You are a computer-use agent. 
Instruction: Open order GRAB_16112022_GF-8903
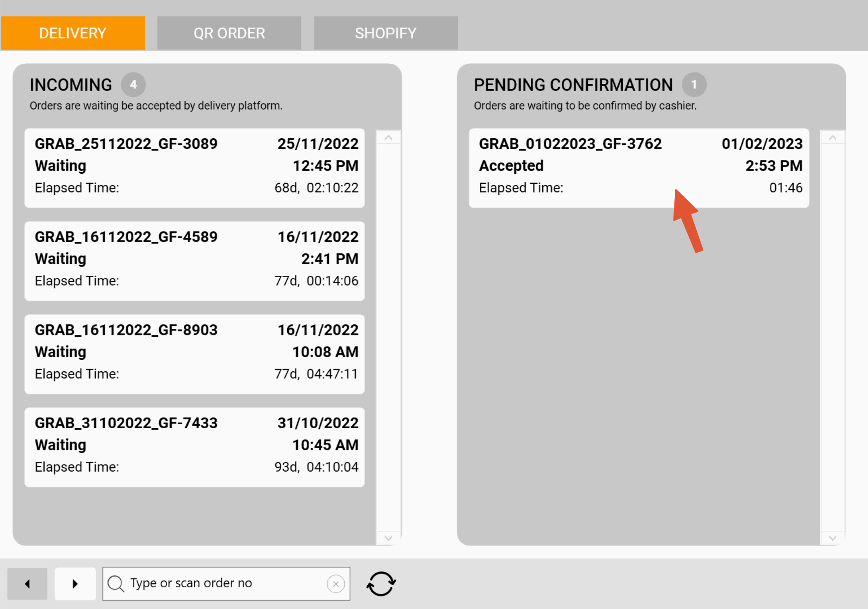(x=194, y=354)
